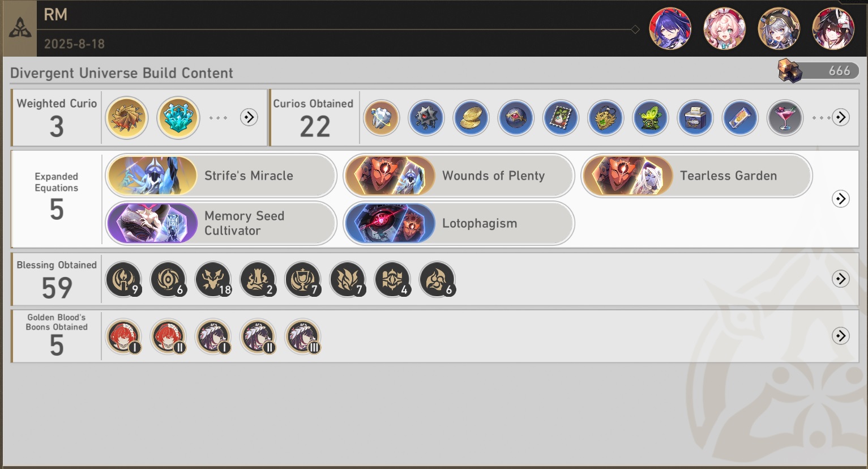
Task: Click the purple-haired boon icon marked III
Action: point(303,336)
